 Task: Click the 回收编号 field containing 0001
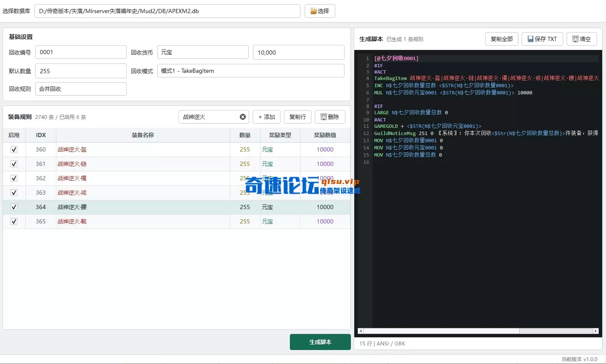click(x=81, y=52)
